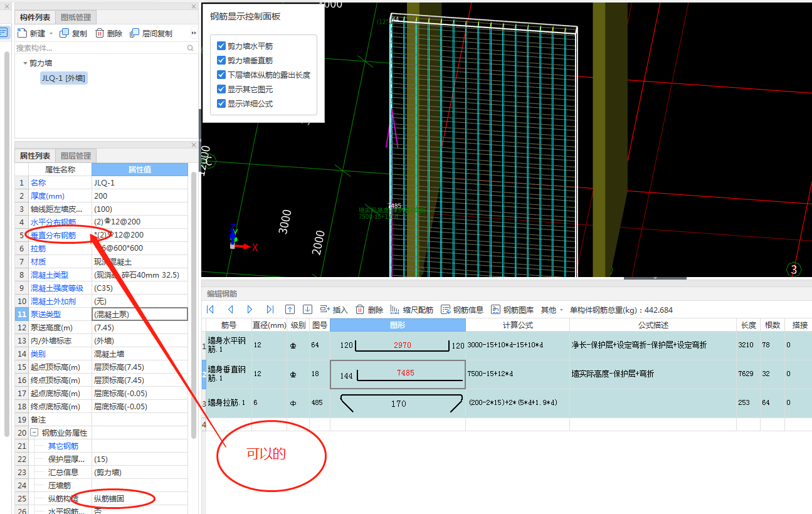Close the 构件列表 panel

tap(193, 6)
